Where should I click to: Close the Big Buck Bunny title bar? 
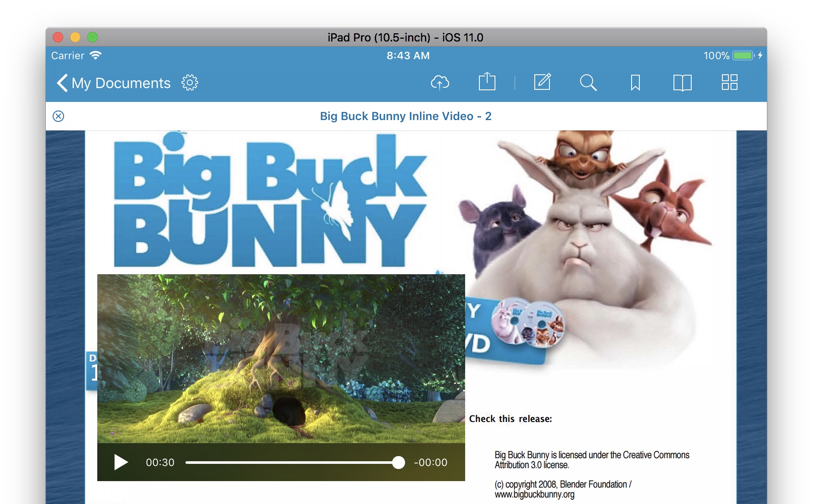click(x=58, y=116)
